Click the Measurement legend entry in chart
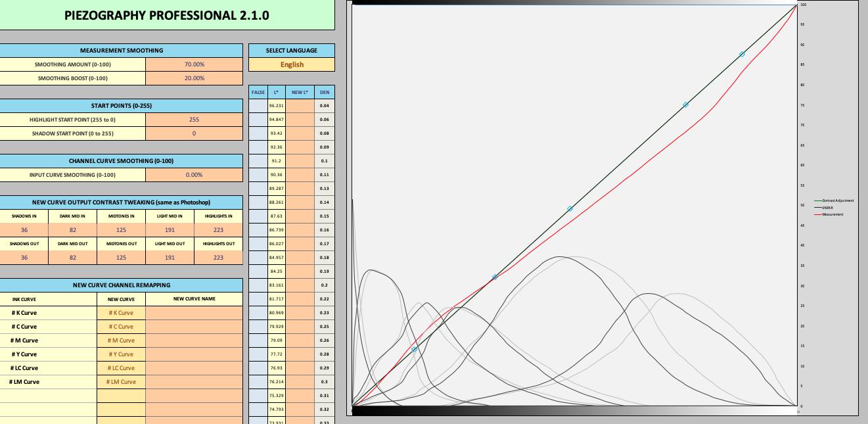 click(829, 214)
